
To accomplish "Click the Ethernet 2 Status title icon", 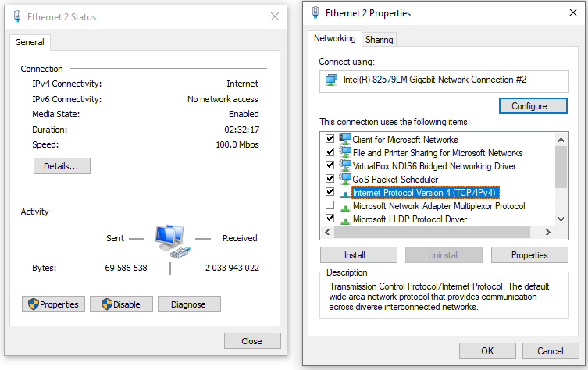I will pyautogui.click(x=17, y=16).
